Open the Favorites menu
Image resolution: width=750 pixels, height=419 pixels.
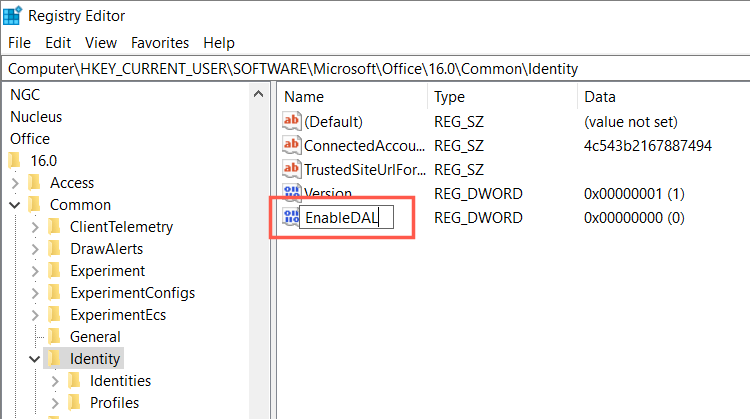(160, 43)
